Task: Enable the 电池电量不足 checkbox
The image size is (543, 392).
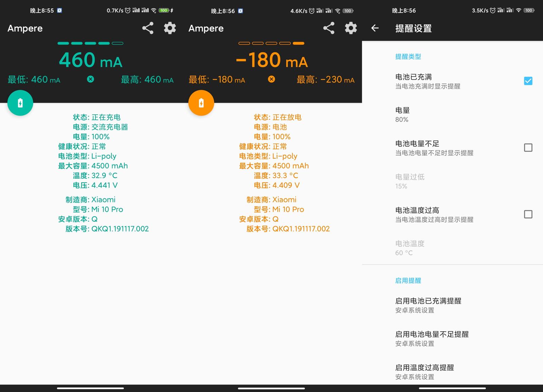Action: coord(528,148)
